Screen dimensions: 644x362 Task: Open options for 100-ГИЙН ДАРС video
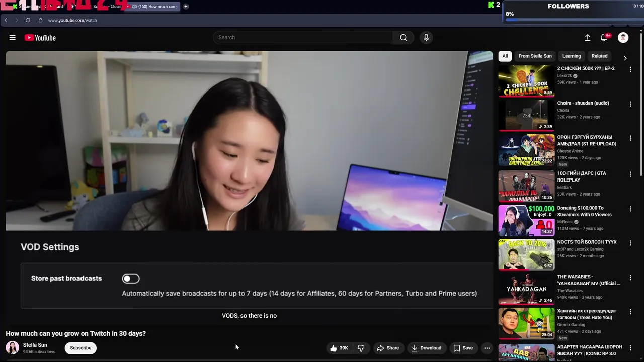[x=630, y=174]
